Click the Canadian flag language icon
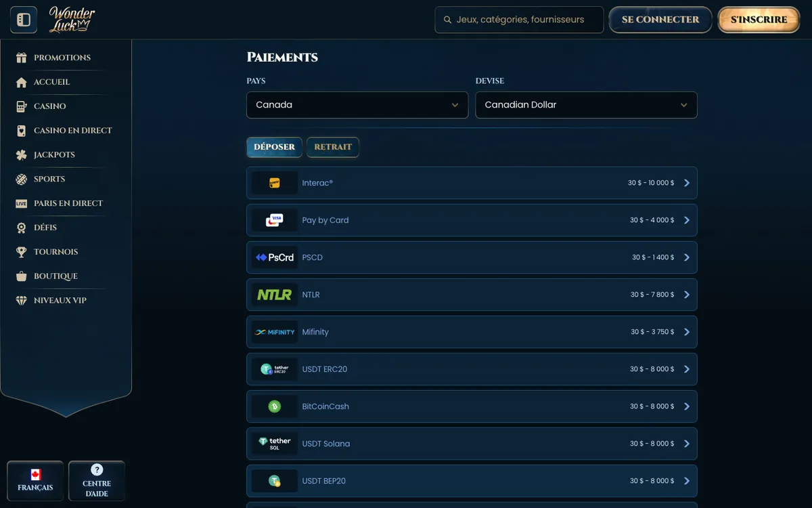This screenshot has width=812, height=508. tap(36, 475)
